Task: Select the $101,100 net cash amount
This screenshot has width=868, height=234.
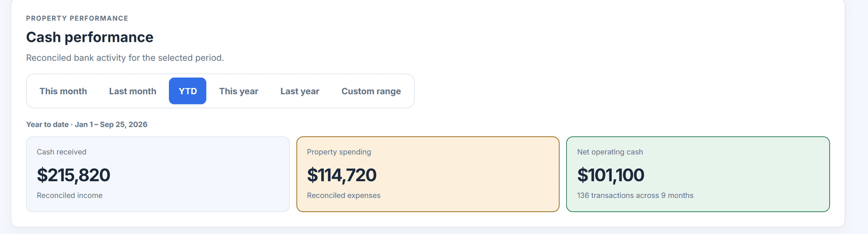Action: tap(611, 175)
